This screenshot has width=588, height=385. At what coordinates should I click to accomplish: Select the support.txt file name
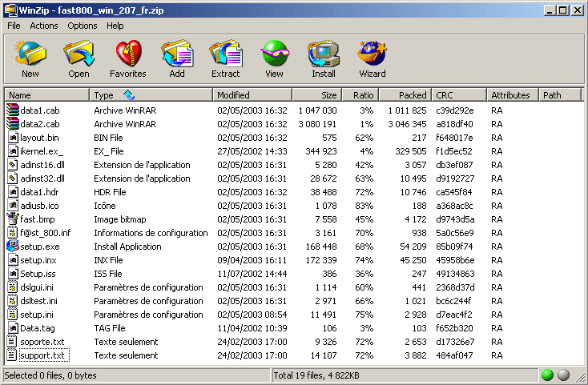42,355
